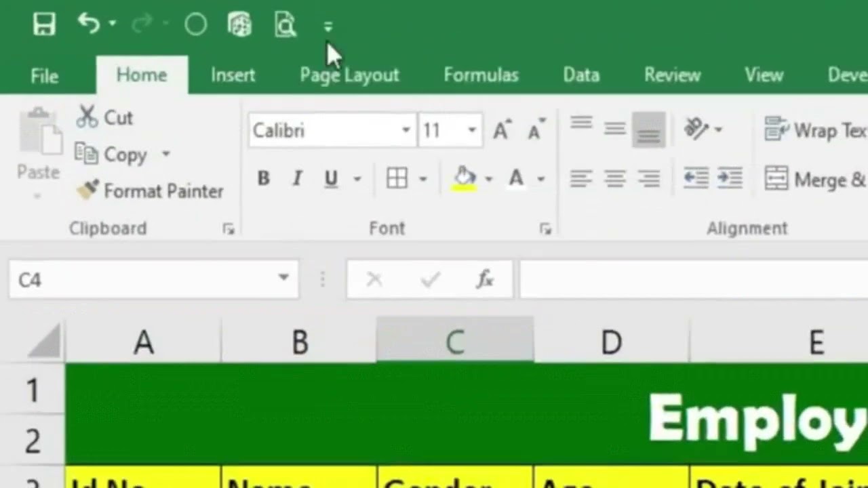Open the Clipboard dialog launcher

(x=229, y=229)
